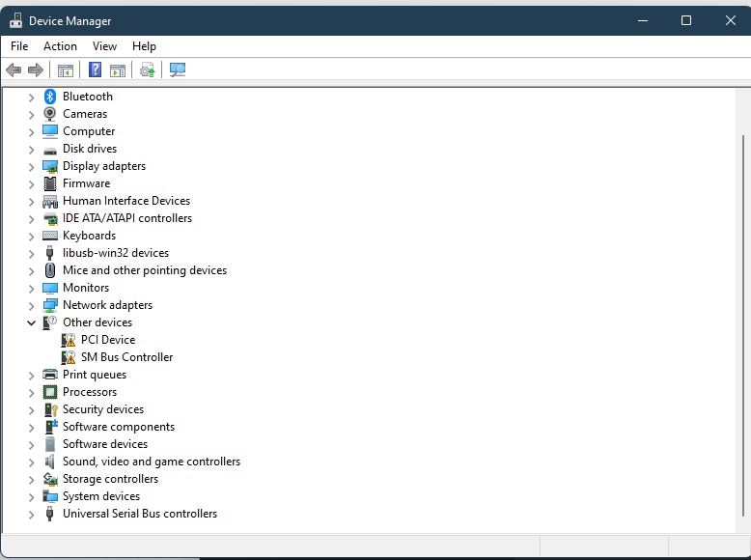Open the File menu
The image size is (751, 560).
click(x=19, y=46)
